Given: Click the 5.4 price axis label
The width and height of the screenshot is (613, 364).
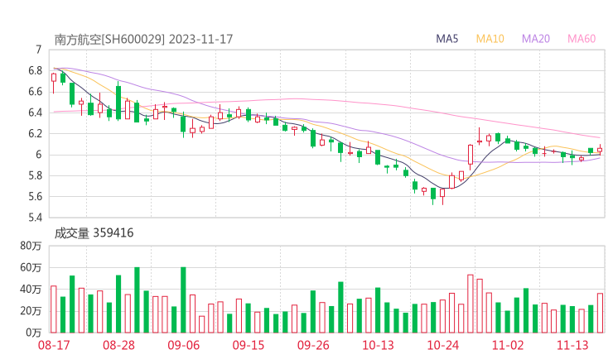Looking at the screenshot, I should pos(36,218).
